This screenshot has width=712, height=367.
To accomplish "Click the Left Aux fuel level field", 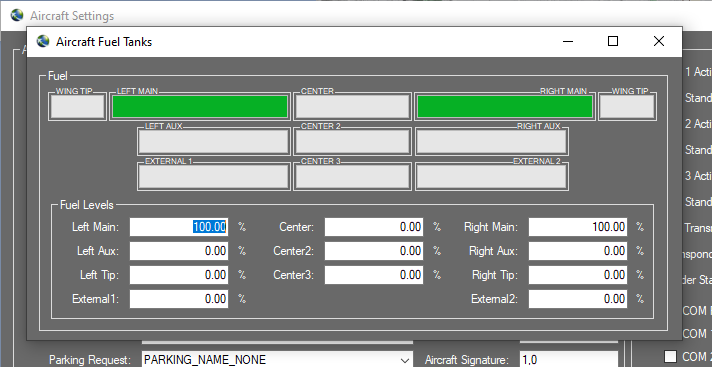I will coord(179,251).
